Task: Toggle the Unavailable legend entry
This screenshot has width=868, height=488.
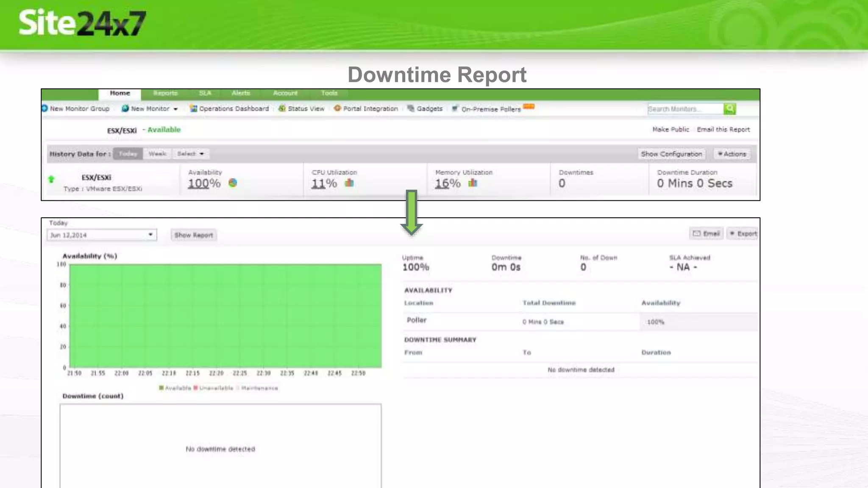Action: tap(213, 388)
